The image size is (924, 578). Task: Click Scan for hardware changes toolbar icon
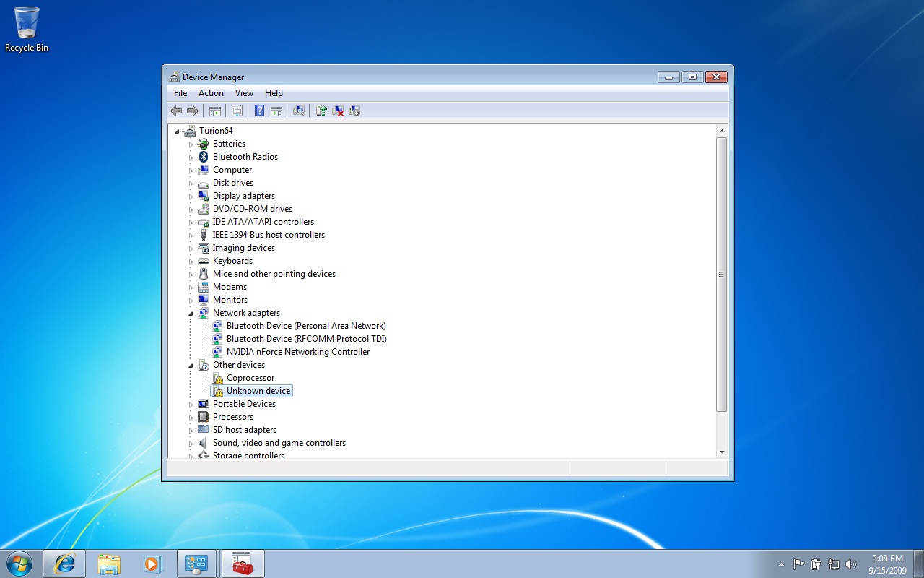(x=299, y=111)
